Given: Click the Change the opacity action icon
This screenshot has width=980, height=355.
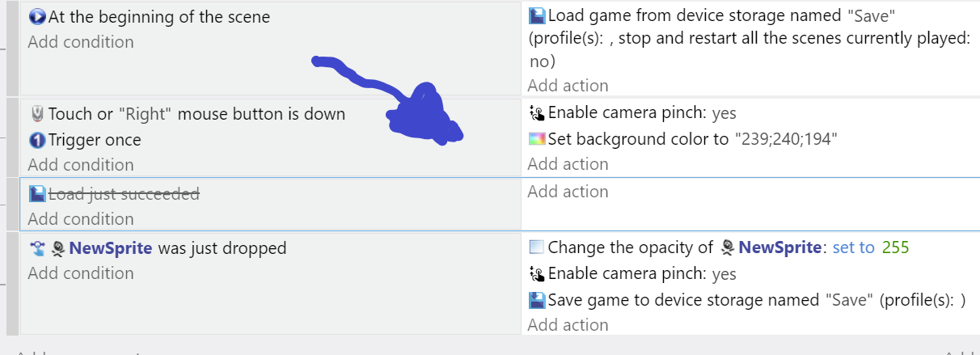Looking at the screenshot, I should tap(536, 247).
